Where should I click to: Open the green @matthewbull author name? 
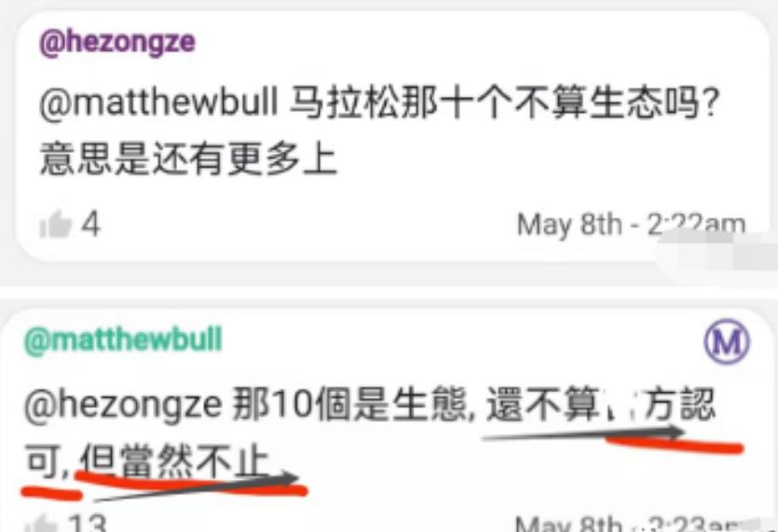coord(123,340)
